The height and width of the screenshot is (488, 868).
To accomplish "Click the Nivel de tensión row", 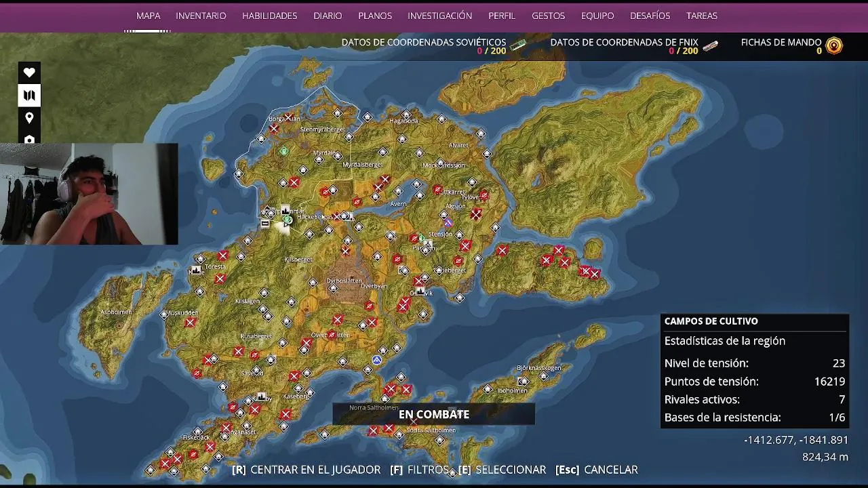I will [755, 363].
